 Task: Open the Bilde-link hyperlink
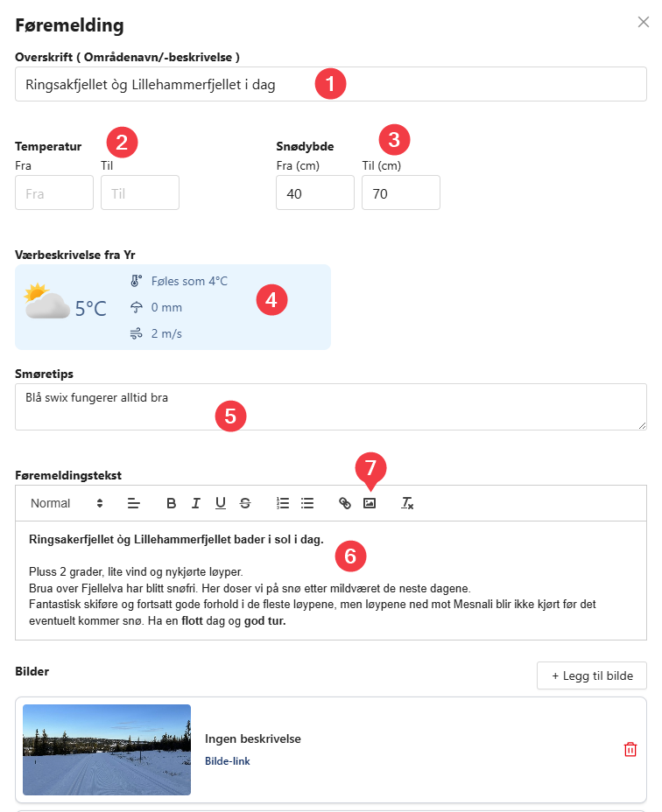click(x=227, y=761)
